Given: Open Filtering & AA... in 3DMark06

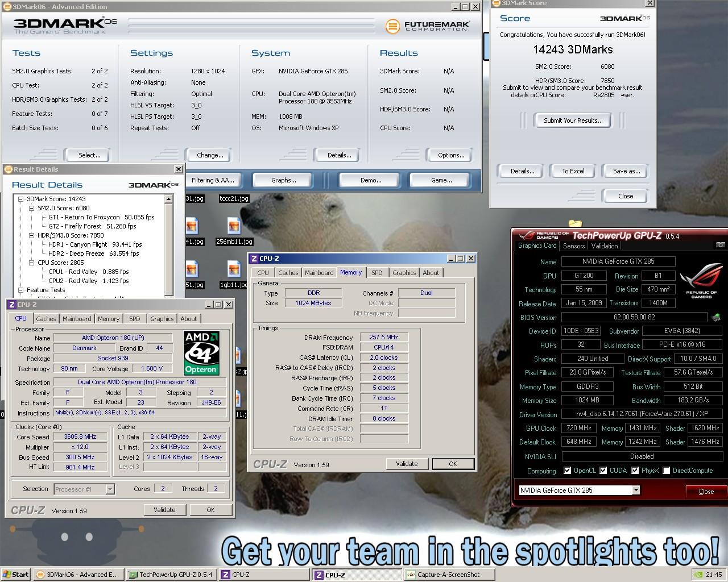Looking at the screenshot, I should 213,180.
